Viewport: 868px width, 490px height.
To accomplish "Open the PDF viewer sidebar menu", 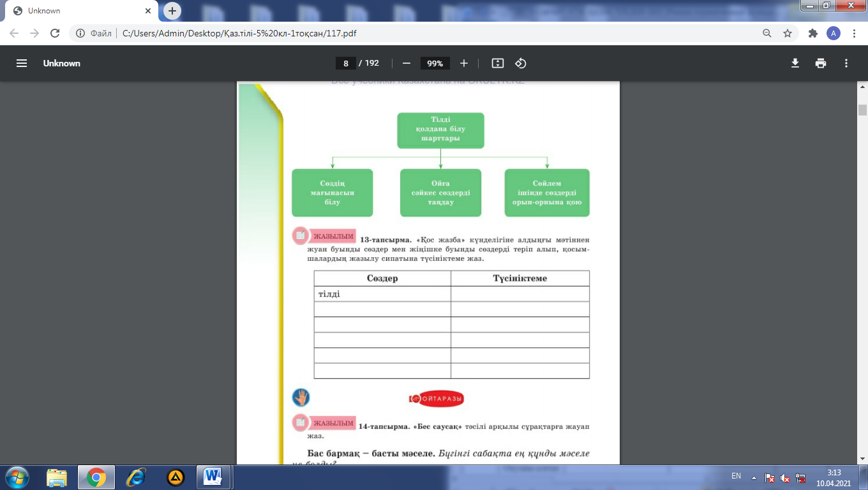I will coord(22,63).
